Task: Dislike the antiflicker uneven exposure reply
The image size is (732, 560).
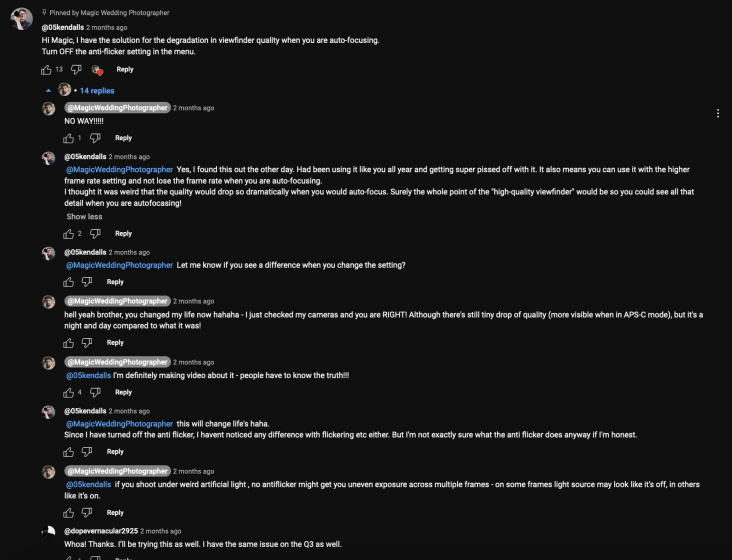Action: tap(87, 512)
